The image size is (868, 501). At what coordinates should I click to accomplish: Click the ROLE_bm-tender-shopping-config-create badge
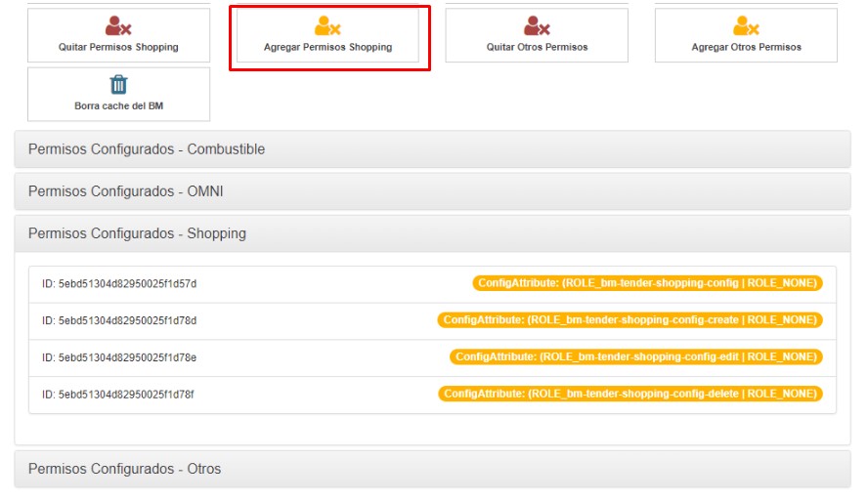[x=629, y=320]
